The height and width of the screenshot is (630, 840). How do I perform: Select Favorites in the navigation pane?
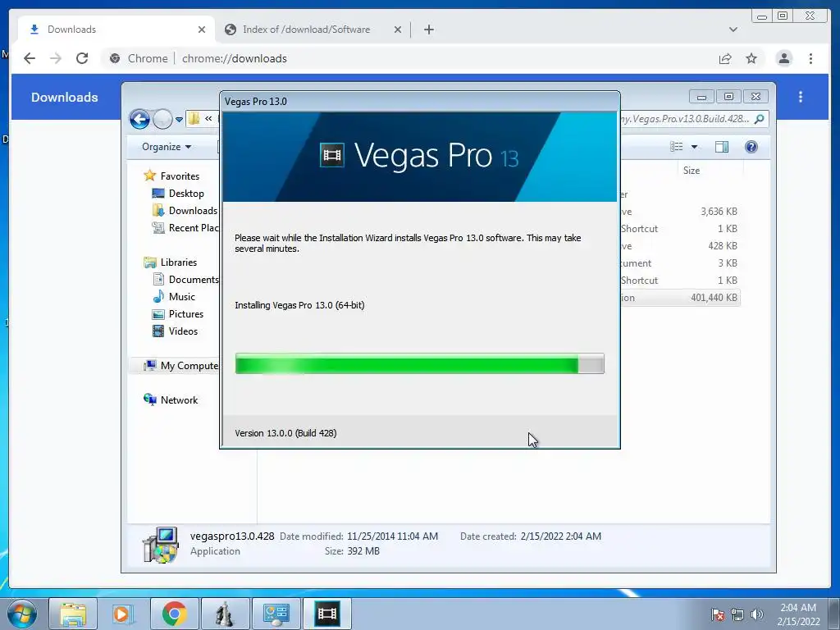[x=180, y=176]
